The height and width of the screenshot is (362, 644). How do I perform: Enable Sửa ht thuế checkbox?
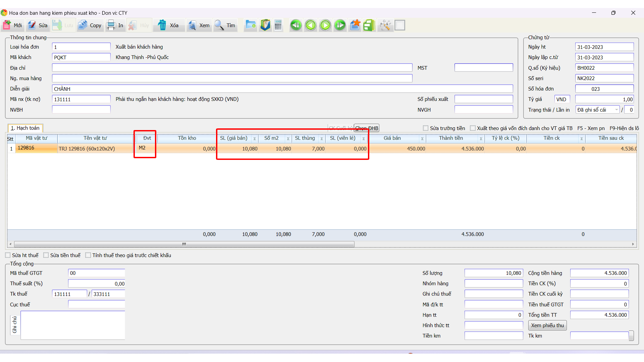click(8, 255)
